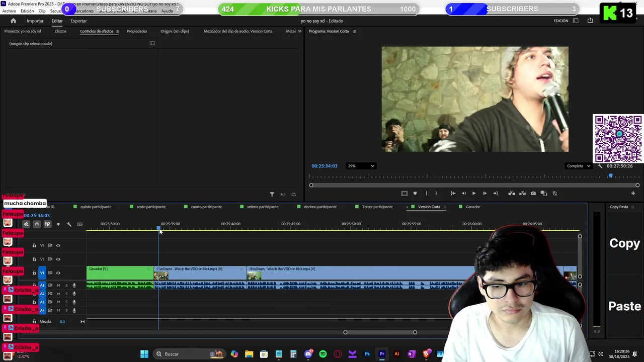Open timeline display settings wrench
Image resolution: width=644 pixels, height=362 pixels.
69,224
